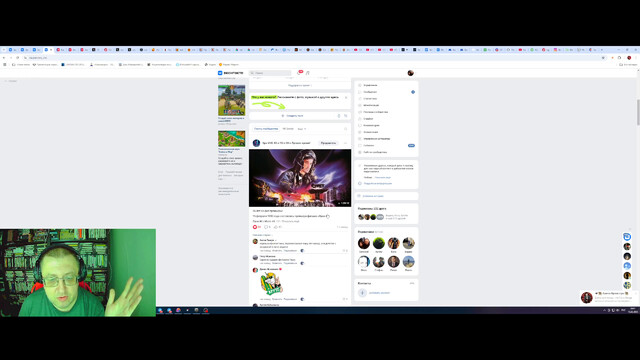Open the three-dots menu on the post
Viewport: 640px width, 360px height.
(x=345, y=143)
